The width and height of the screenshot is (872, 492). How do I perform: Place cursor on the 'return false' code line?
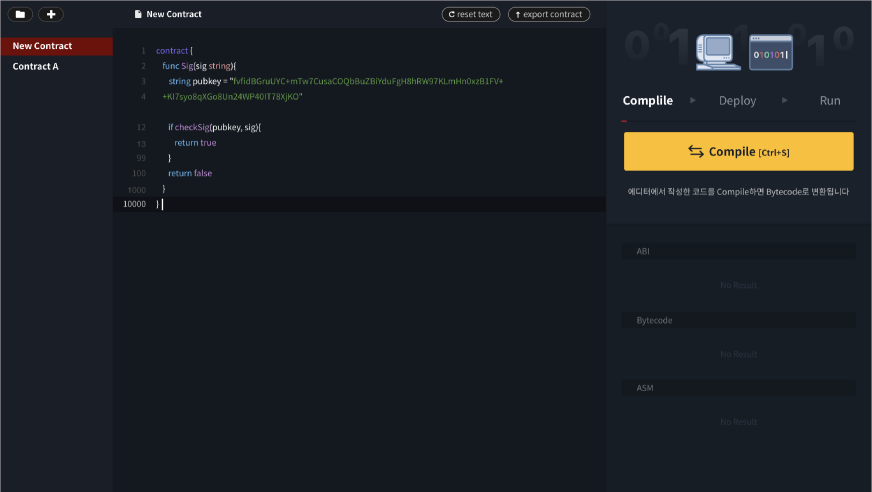pyautogui.click(x=190, y=174)
